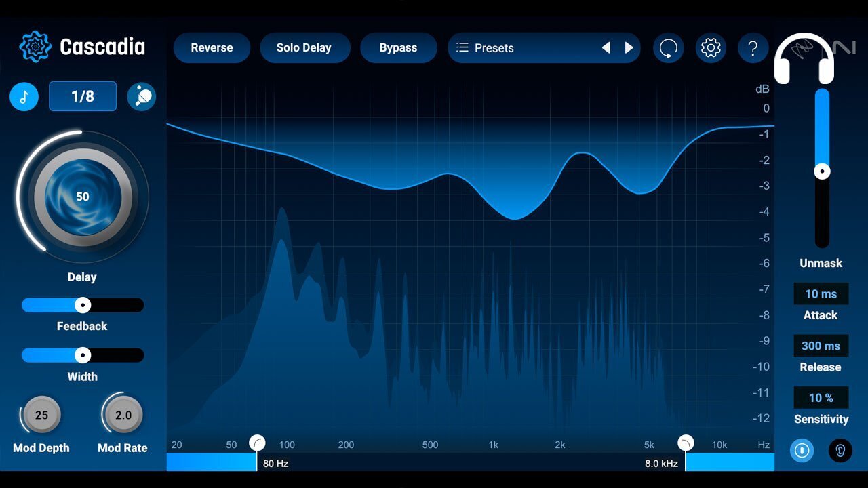Click the Cascadia title text

pos(102,47)
